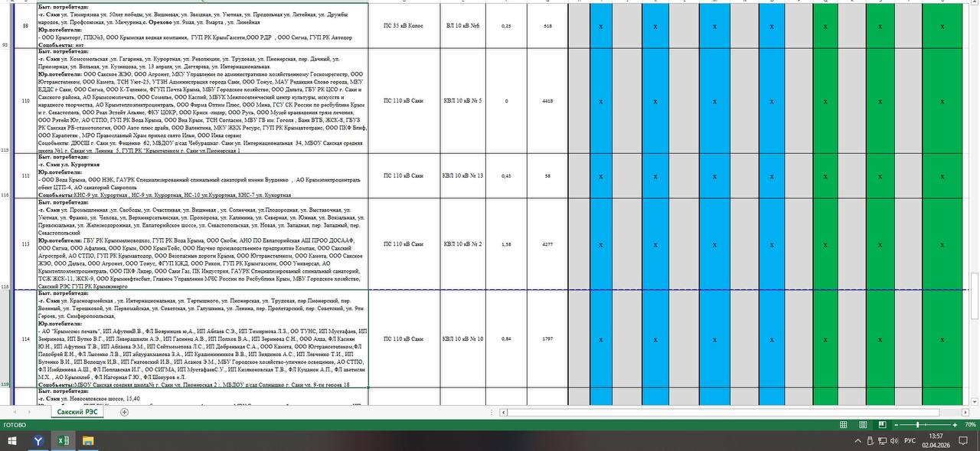Switch to Normal view in status bar
Screen dimensions: 980x451
click(843, 425)
